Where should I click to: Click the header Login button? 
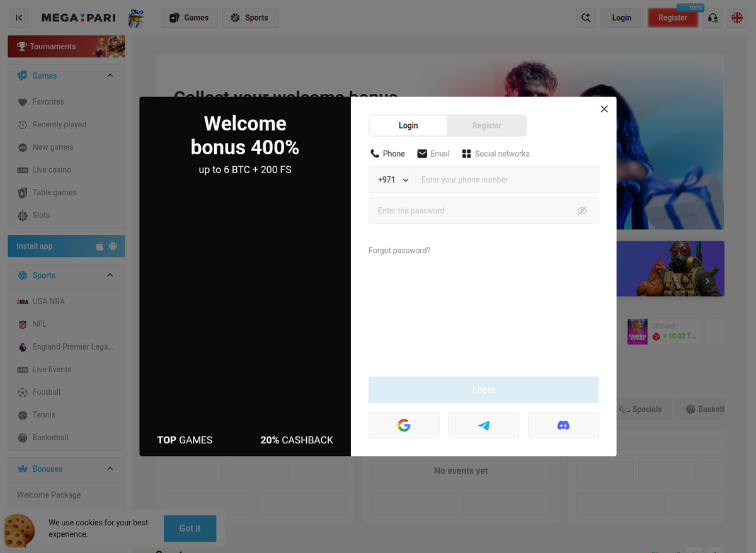pos(621,18)
